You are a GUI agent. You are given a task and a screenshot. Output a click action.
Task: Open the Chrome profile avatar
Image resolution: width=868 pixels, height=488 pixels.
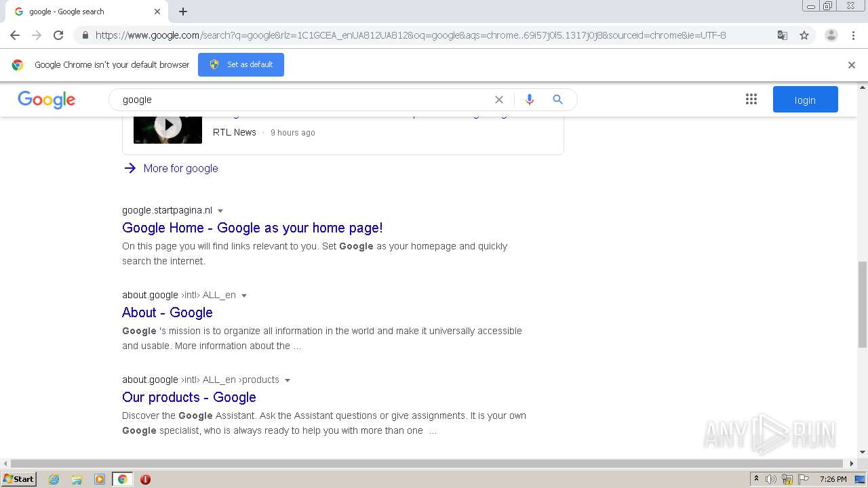tap(831, 35)
